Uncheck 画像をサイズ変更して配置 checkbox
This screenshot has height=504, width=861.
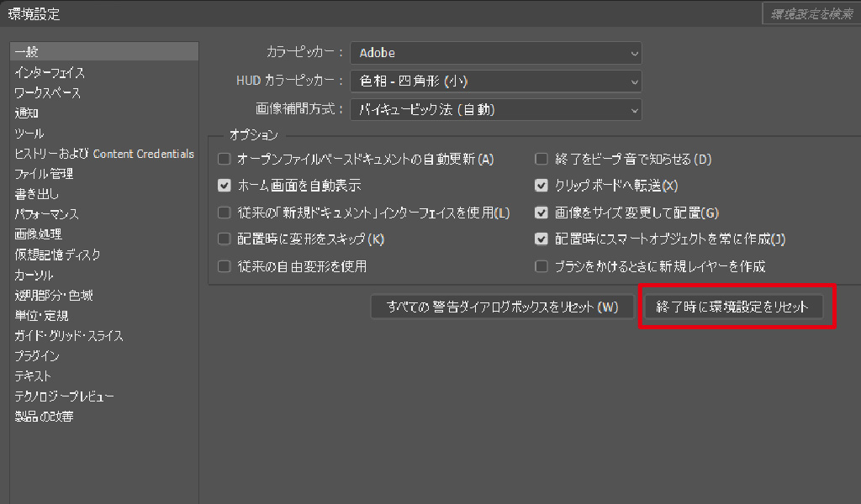pos(541,213)
